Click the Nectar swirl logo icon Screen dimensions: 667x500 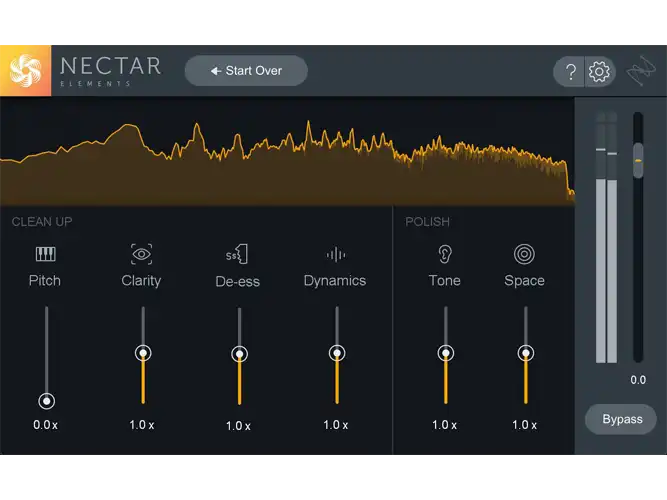(x=26, y=71)
